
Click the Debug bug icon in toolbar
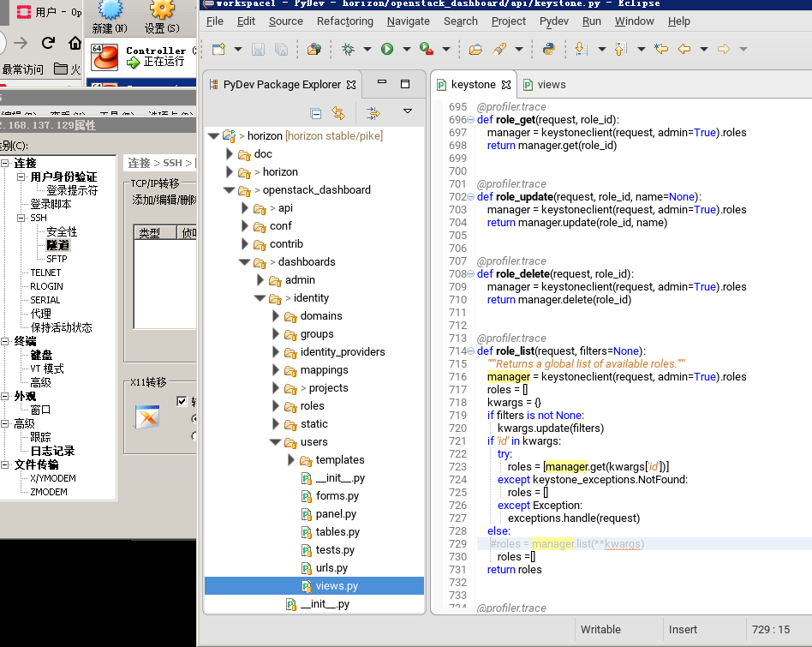[348, 50]
